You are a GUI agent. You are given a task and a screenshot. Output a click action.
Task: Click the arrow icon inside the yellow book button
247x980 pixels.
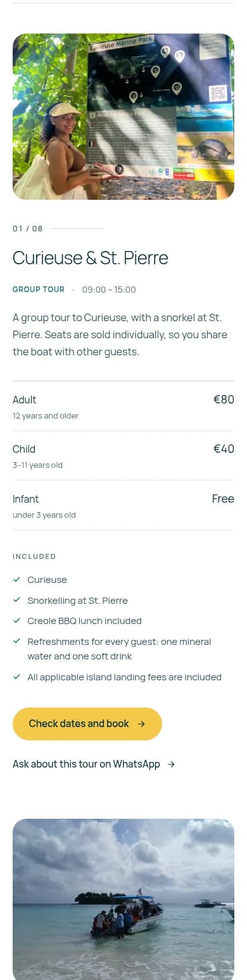point(141,724)
